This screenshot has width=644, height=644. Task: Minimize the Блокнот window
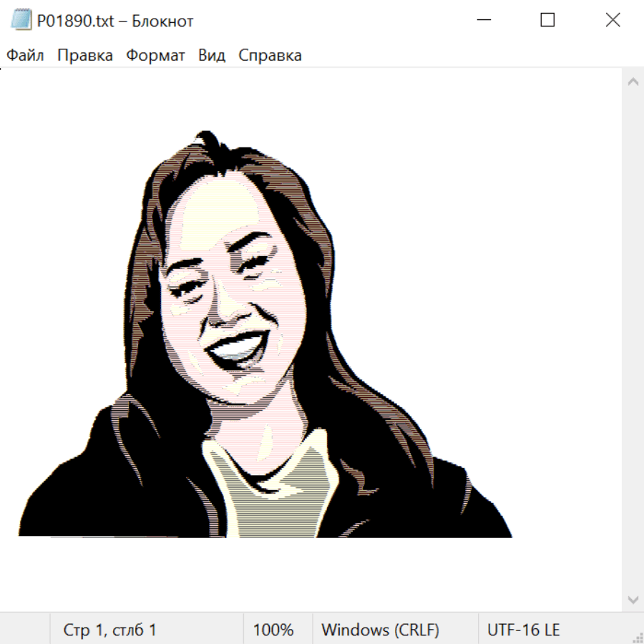point(484,20)
